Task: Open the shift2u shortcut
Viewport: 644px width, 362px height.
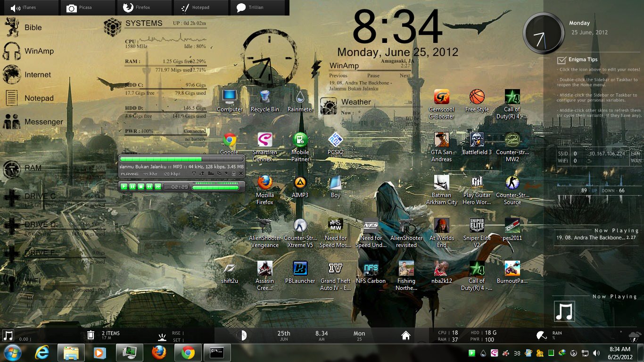Action: click(230, 272)
